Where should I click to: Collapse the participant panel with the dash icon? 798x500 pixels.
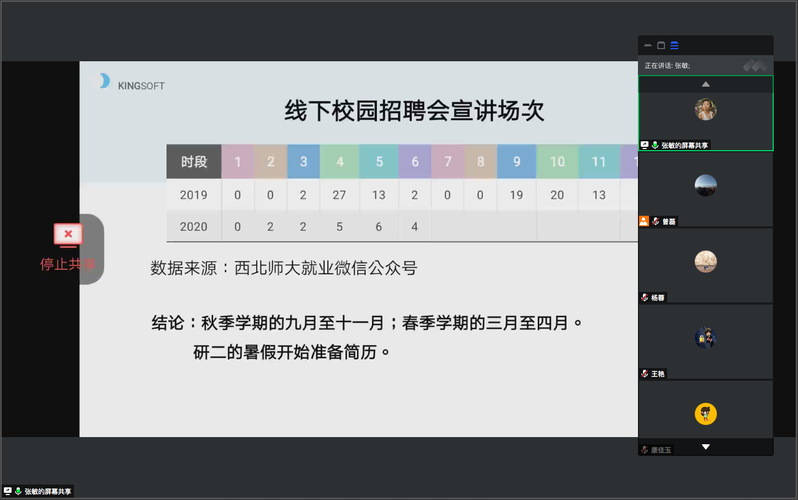click(x=648, y=45)
